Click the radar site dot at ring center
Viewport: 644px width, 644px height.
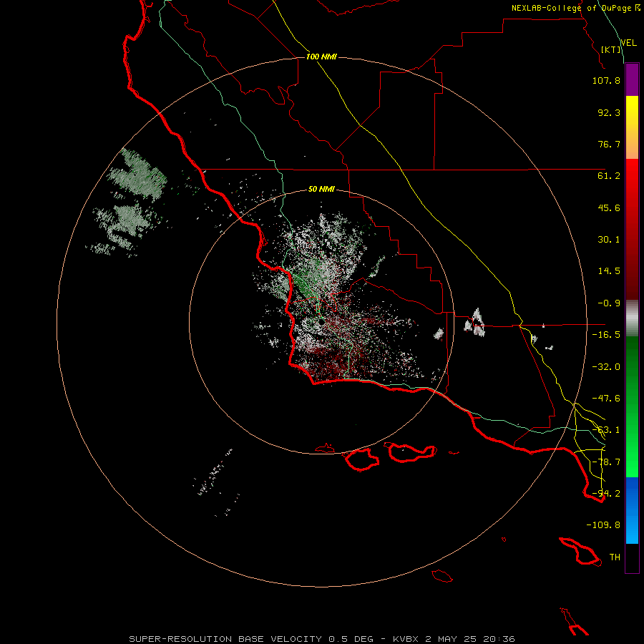click(321, 323)
